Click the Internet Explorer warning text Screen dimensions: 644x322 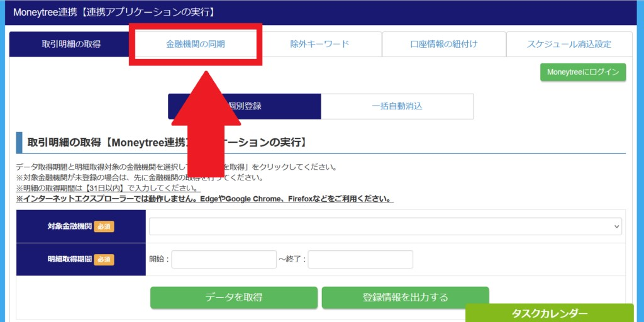(x=205, y=199)
